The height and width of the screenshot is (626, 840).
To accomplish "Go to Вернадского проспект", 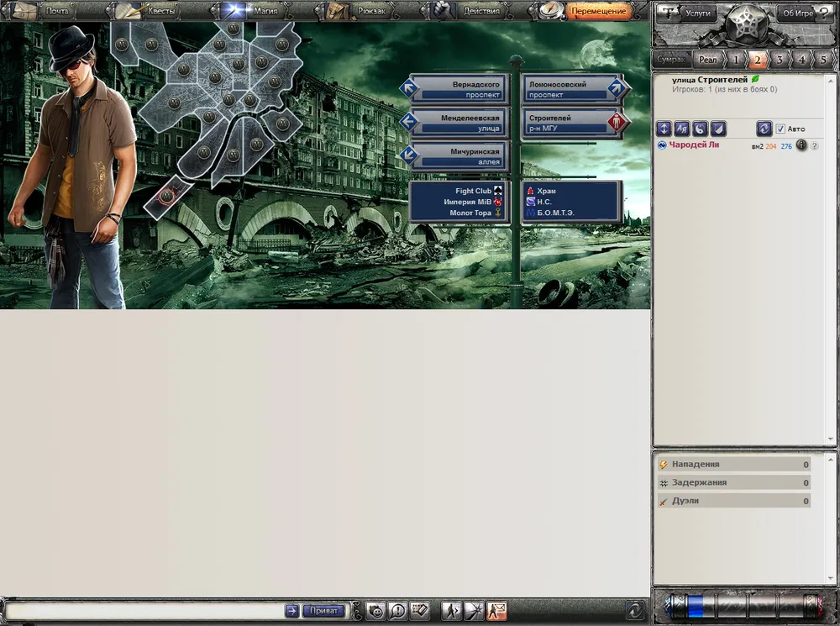I will coord(459,89).
